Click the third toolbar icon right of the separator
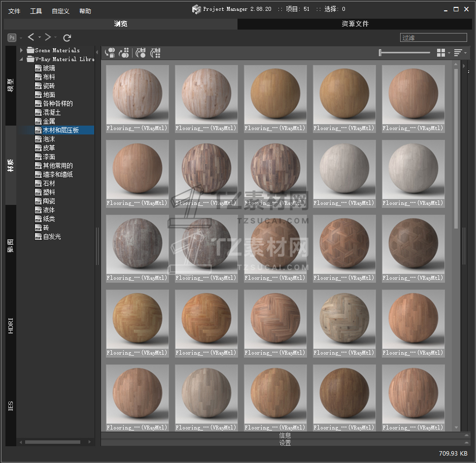 141,53
